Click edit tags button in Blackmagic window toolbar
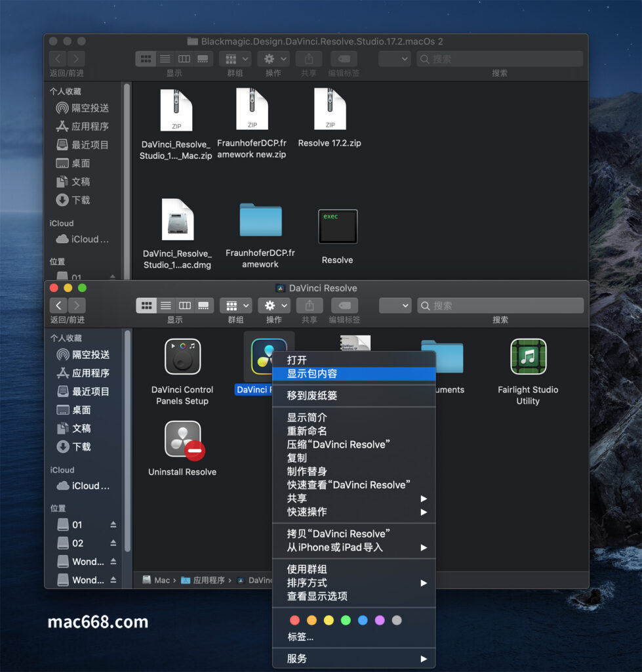 [x=344, y=58]
